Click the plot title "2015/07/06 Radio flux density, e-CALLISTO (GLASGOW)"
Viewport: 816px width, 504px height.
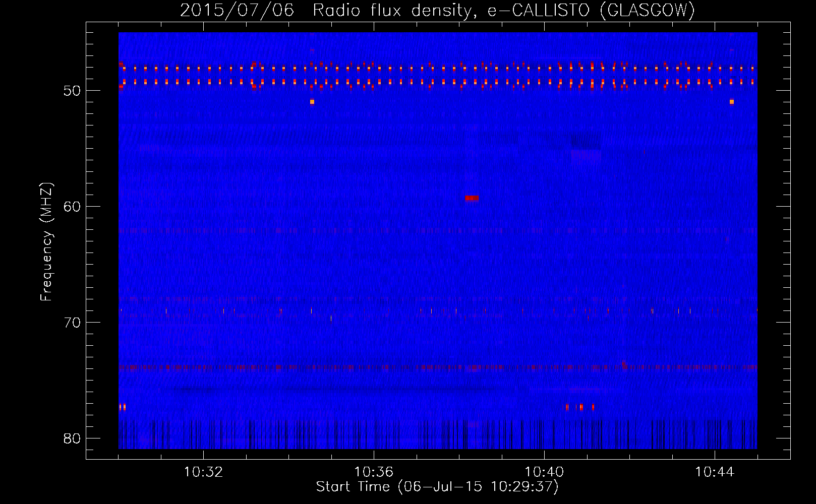[x=437, y=10]
